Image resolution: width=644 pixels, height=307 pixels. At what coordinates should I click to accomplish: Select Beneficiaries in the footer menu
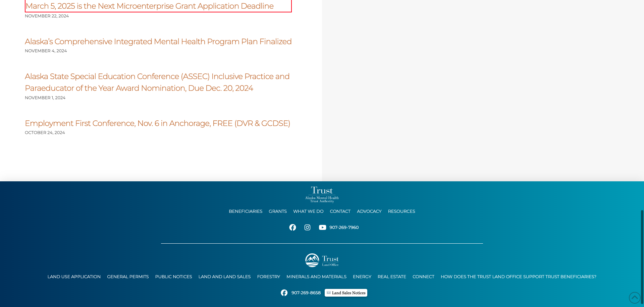point(246,211)
